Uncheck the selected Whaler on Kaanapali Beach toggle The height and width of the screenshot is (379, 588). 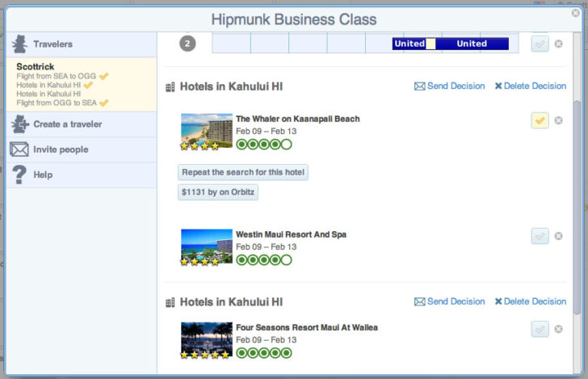pos(540,120)
